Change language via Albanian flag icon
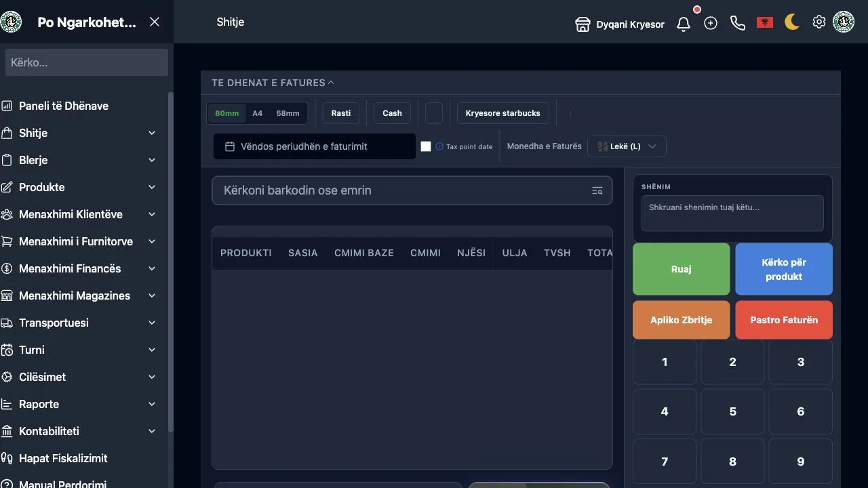 (765, 23)
